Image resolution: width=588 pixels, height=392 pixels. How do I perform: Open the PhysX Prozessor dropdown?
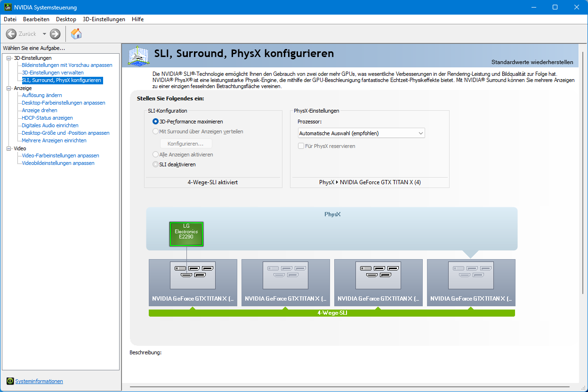[x=362, y=133]
